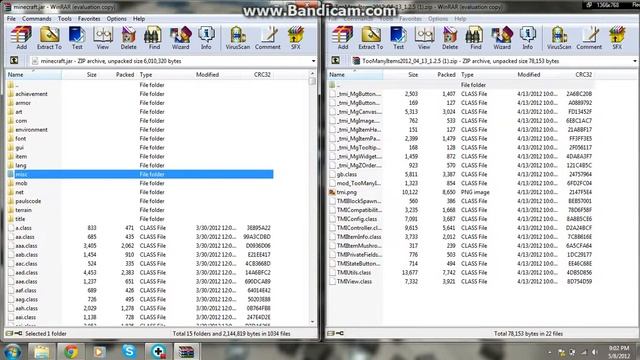Click the Windows Start button

pyautogui.click(x=12, y=351)
